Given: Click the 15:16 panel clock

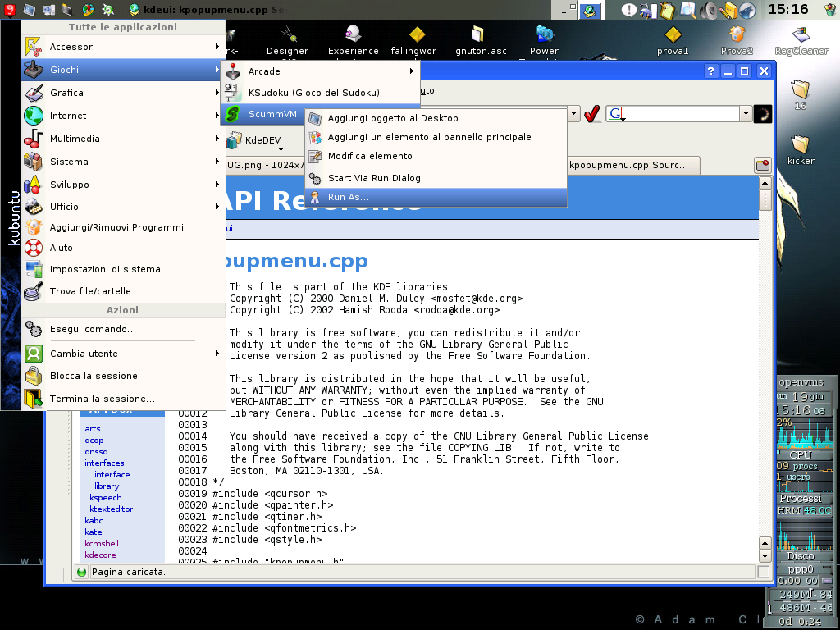Looking at the screenshot, I should [x=787, y=9].
